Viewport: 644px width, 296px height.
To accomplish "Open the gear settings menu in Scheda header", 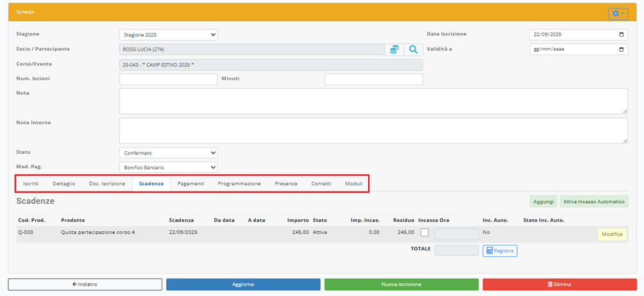I will click(x=618, y=13).
